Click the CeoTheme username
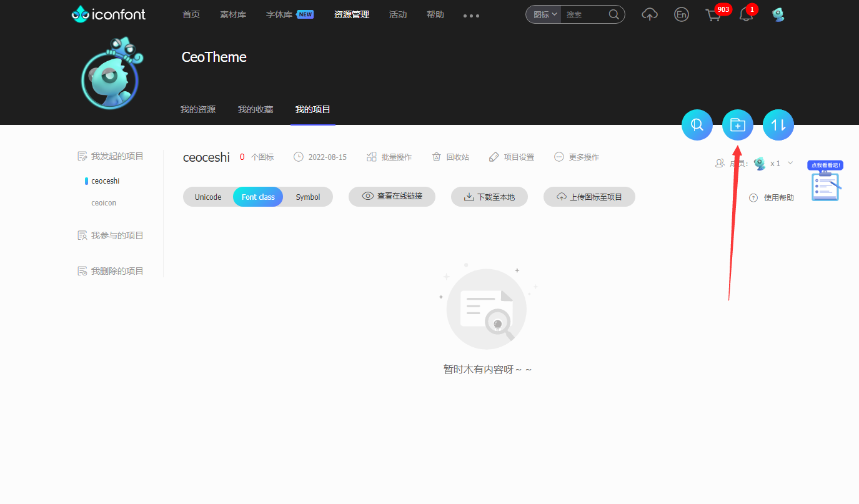 click(x=214, y=57)
